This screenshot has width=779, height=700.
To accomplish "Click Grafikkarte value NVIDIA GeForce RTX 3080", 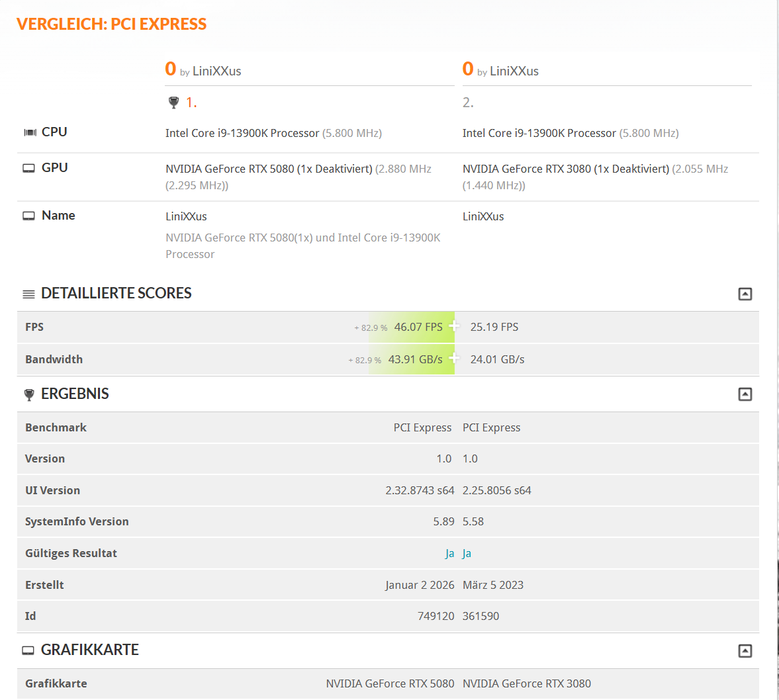I will [x=527, y=683].
